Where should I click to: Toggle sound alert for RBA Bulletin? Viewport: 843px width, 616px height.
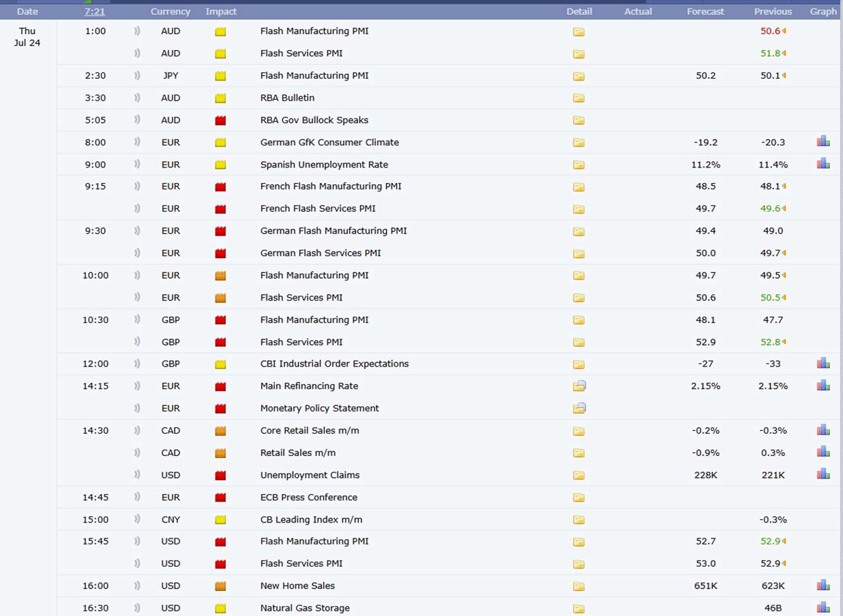(x=138, y=98)
